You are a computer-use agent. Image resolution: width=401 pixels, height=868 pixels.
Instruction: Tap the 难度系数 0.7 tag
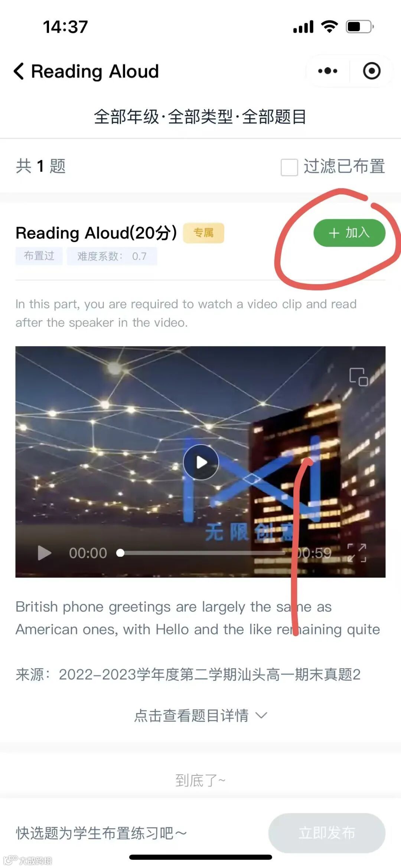coord(112,256)
